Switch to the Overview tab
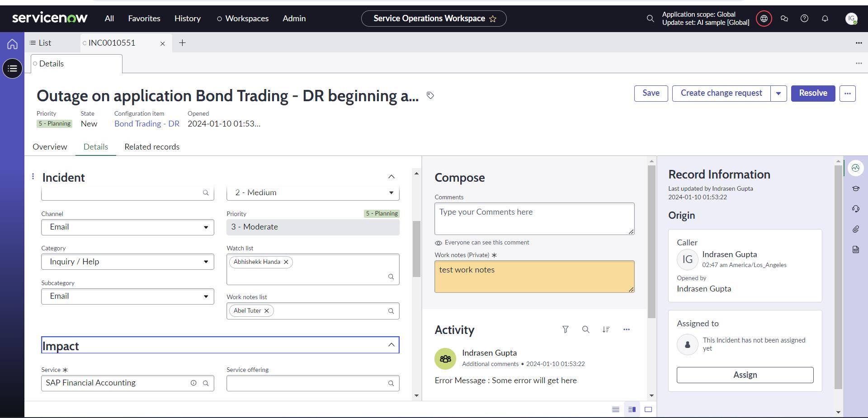868x418 pixels. click(50, 147)
